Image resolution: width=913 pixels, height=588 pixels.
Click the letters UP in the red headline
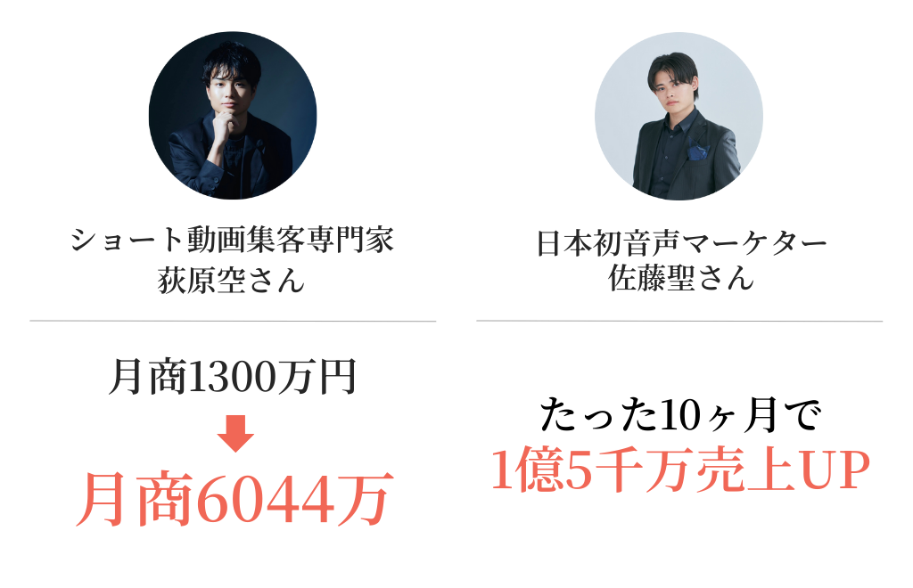coord(835,470)
